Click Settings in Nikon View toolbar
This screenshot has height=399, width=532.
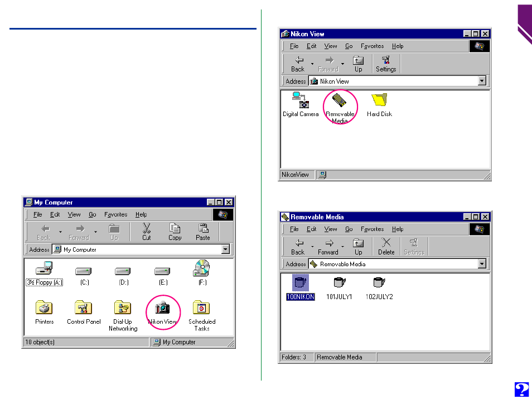[x=386, y=64]
